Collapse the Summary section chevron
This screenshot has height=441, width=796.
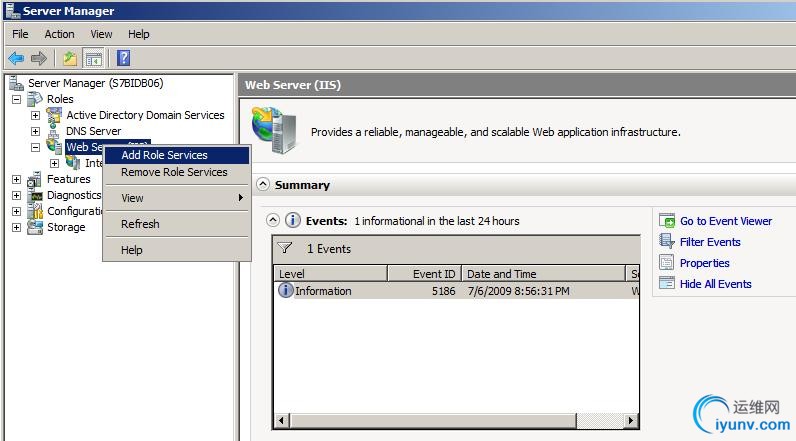[263, 184]
